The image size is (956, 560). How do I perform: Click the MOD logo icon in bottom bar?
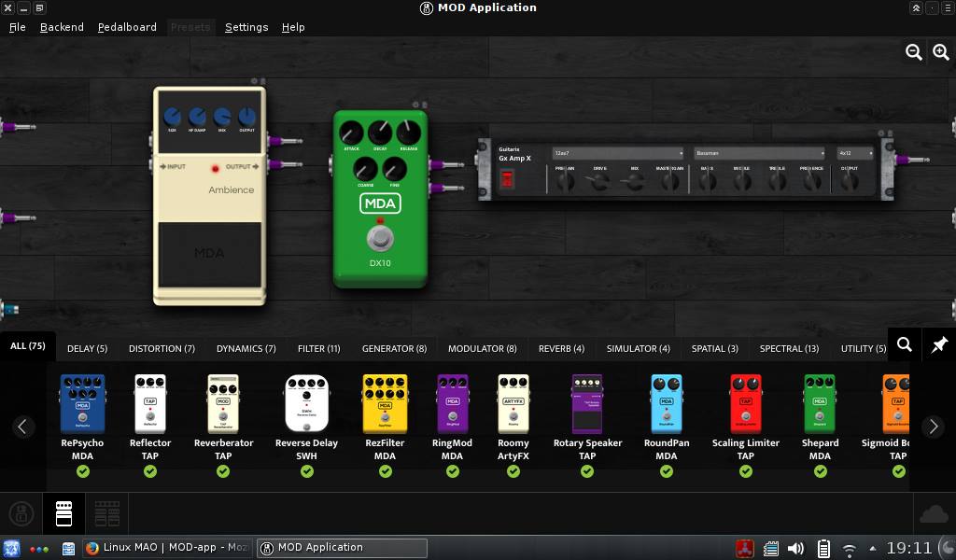(x=21, y=513)
